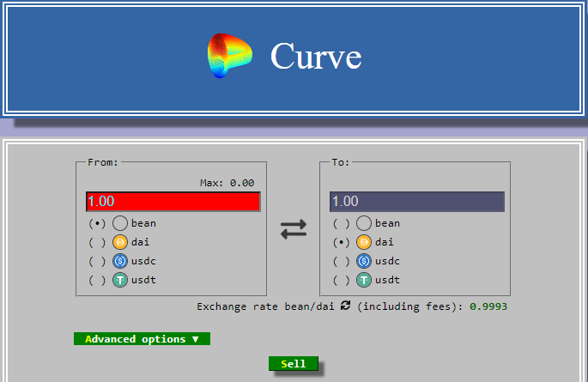Image resolution: width=588 pixels, height=382 pixels.
Task: Click usdt token icon in To panel
Action: [364, 280]
